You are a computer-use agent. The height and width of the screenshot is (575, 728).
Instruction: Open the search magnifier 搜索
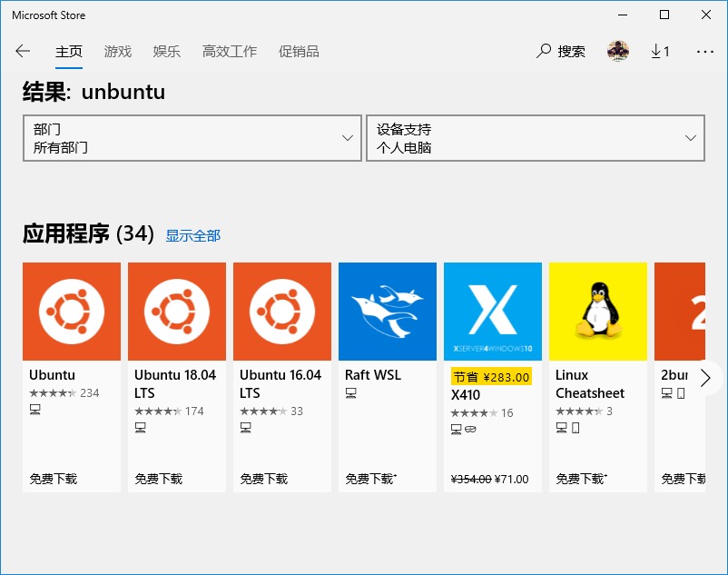(x=561, y=52)
